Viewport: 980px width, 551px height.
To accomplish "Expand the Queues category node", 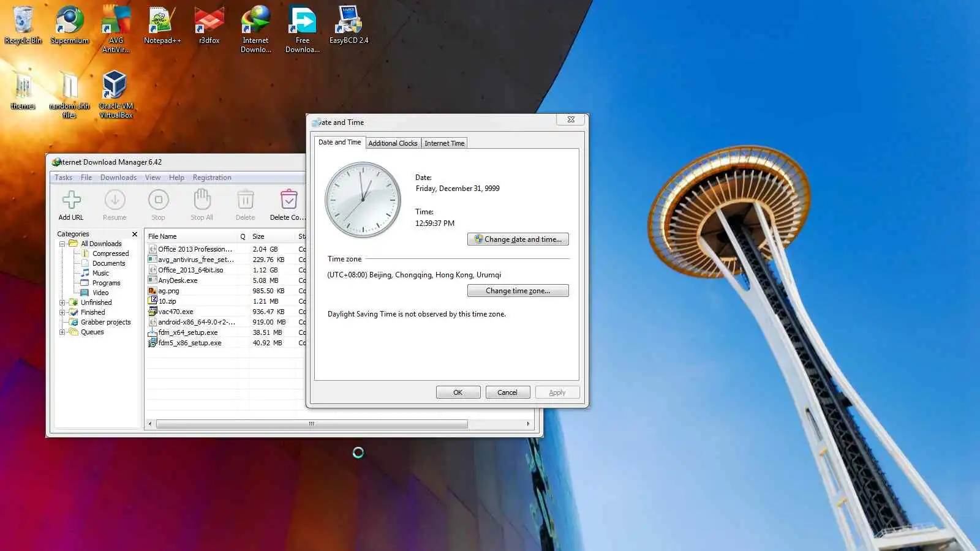I will pos(62,332).
